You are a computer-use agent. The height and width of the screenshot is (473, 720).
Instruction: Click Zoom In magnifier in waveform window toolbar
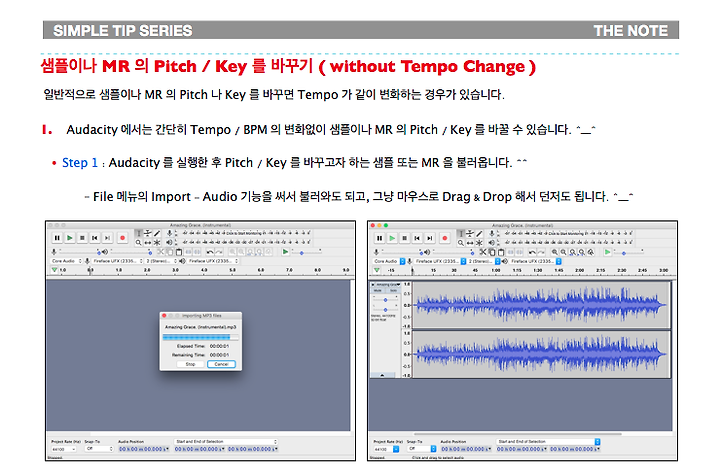[555, 252]
